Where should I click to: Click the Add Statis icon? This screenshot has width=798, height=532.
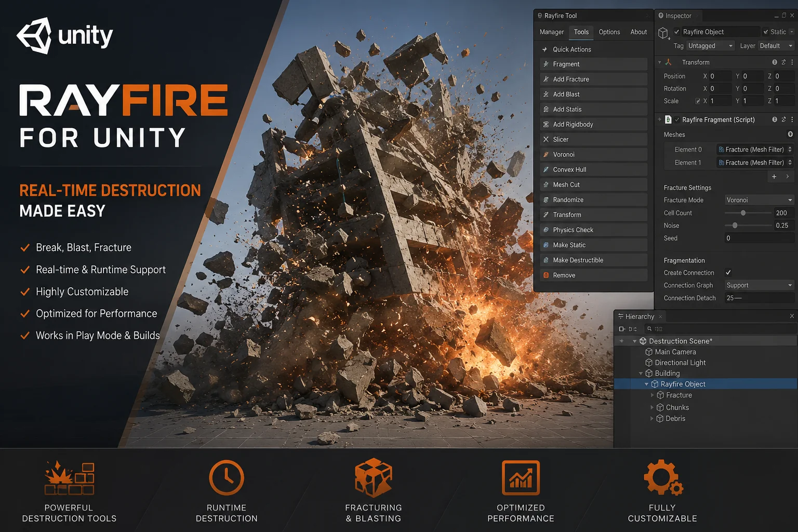coord(546,109)
